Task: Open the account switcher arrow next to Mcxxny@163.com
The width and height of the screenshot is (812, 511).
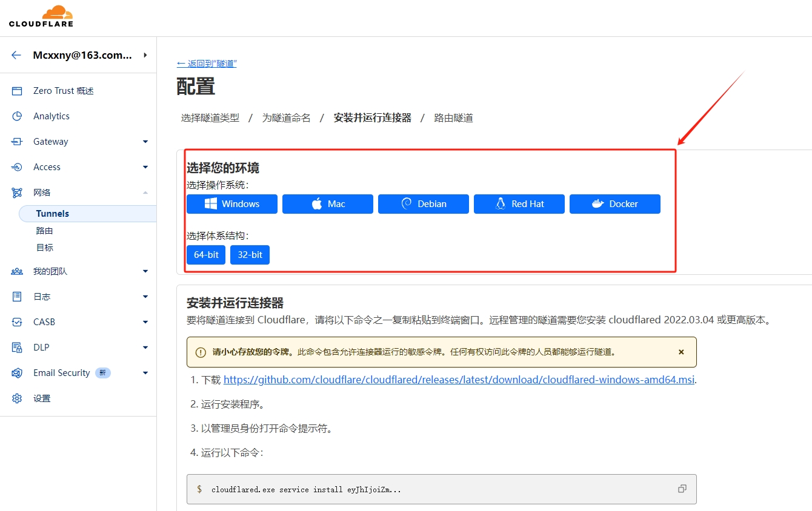Action: click(x=145, y=55)
